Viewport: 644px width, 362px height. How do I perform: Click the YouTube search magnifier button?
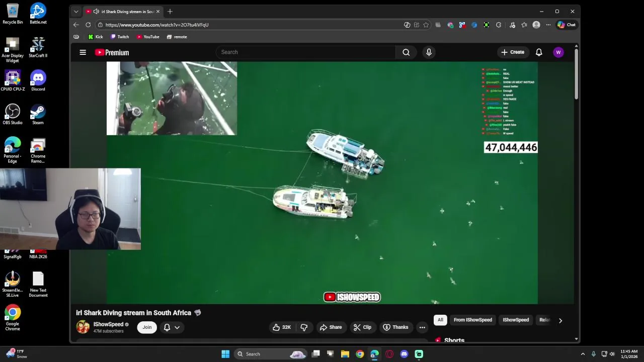pyautogui.click(x=406, y=52)
